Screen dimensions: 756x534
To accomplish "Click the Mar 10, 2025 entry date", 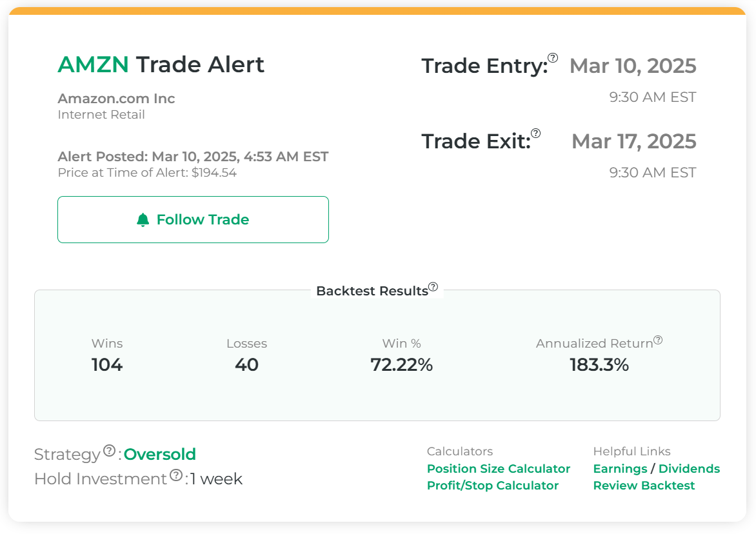I will 633,66.
